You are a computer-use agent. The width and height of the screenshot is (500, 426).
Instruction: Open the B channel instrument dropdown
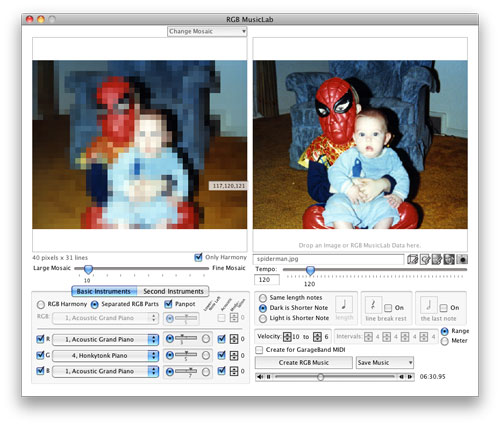tap(105, 371)
